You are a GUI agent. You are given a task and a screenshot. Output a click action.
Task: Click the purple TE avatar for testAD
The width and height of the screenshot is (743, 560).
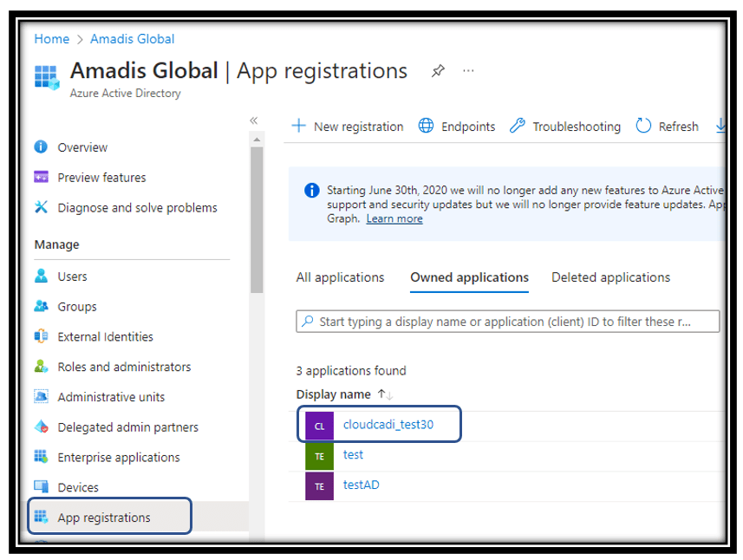[x=319, y=486]
